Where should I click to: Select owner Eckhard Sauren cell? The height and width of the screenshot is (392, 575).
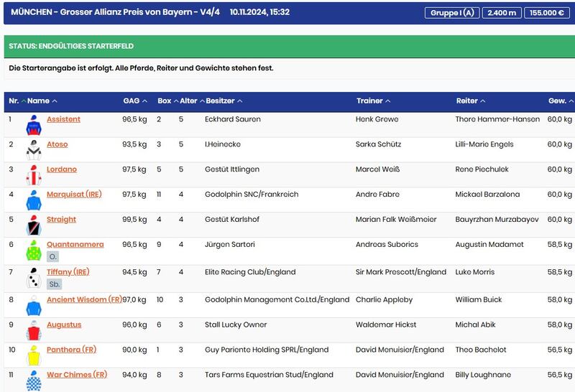[233, 119]
